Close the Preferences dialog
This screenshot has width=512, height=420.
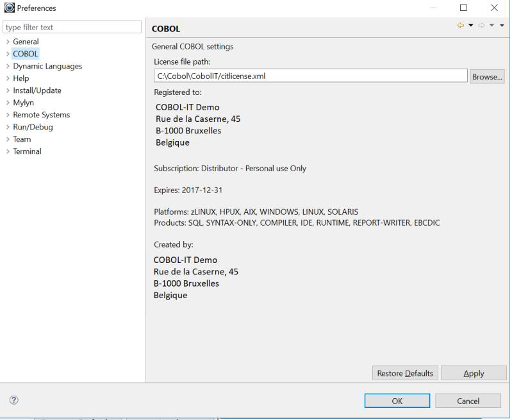coord(494,8)
